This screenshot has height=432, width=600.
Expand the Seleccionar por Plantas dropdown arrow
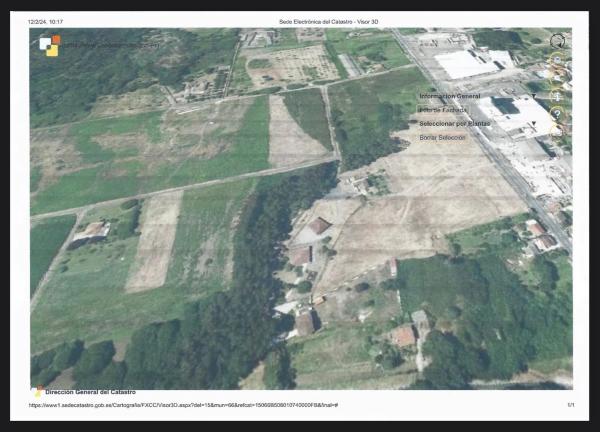pyautogui.click(x=533, y=123)
